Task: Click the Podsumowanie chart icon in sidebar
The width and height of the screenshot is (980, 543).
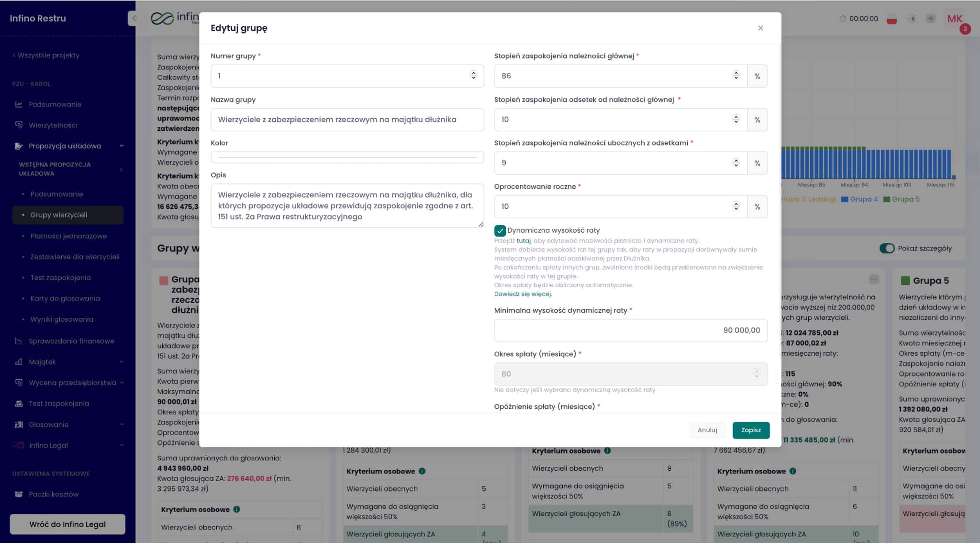Action: pos(19,104)
